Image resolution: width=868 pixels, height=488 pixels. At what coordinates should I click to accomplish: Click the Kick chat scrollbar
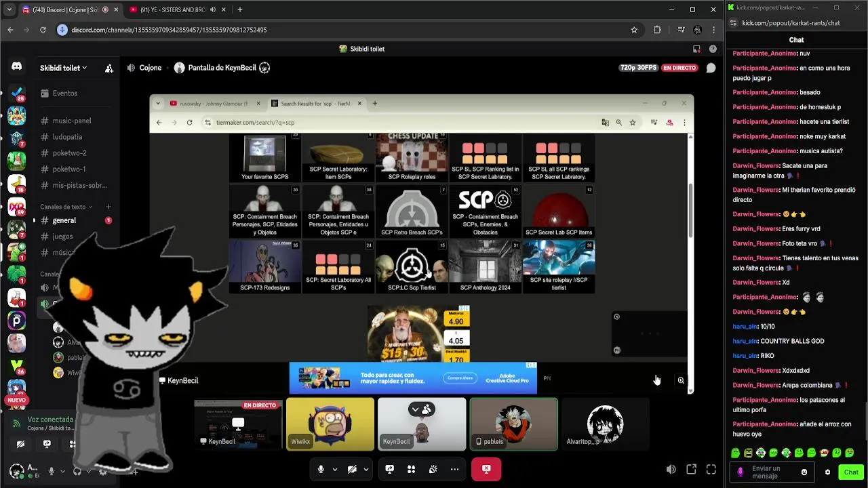[x=865, y=420]
